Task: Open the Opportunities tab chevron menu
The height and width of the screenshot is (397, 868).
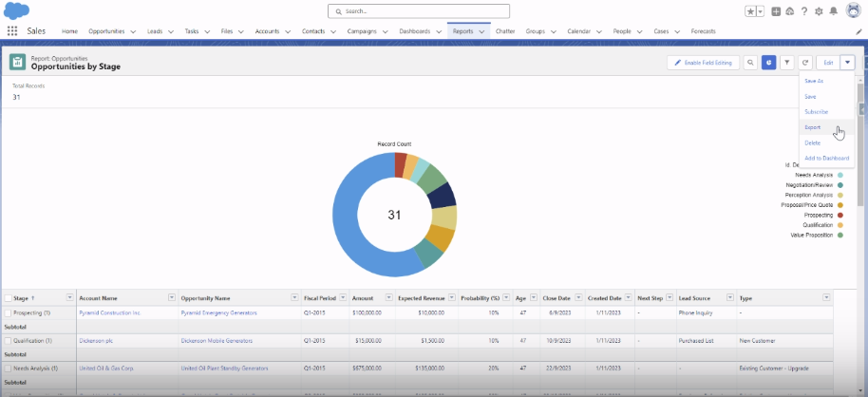Action: (x=133, y=31)
